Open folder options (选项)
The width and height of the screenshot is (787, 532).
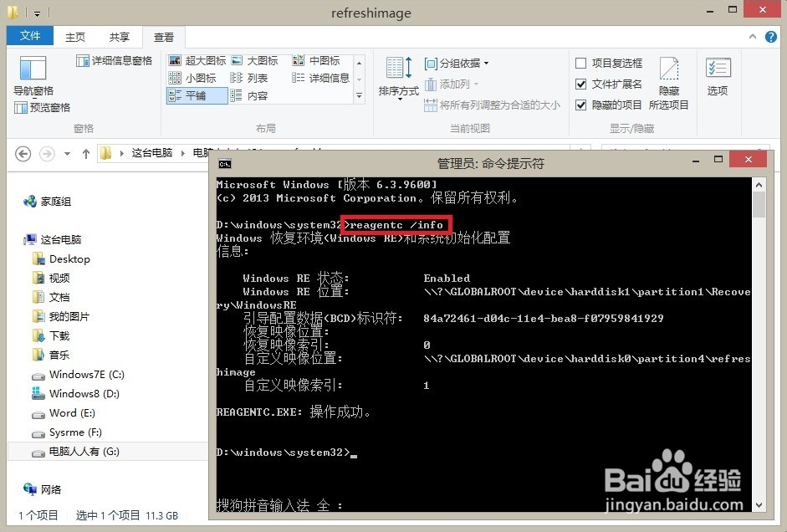tap(718, 76)
